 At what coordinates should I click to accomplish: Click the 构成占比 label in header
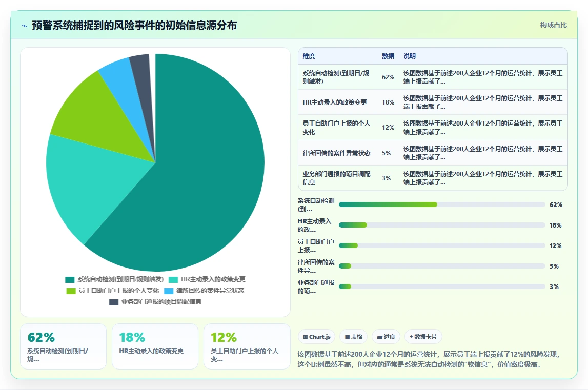click(553, 25)
